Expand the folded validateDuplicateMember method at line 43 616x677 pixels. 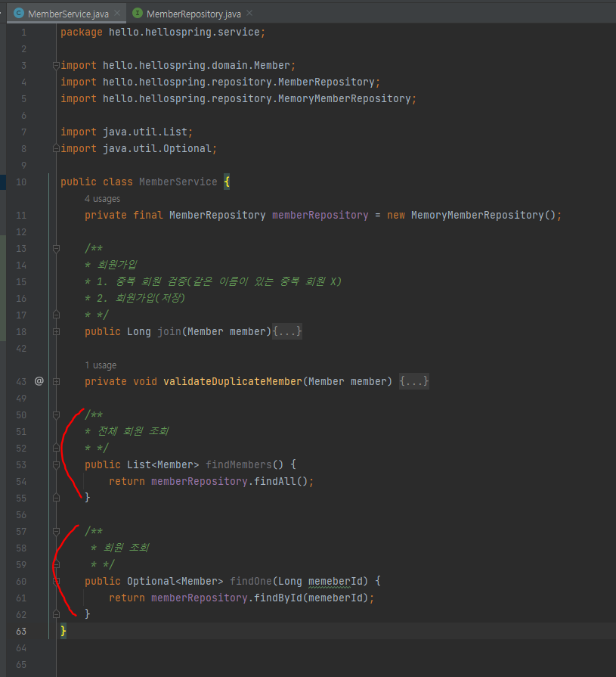click(56, 382)
